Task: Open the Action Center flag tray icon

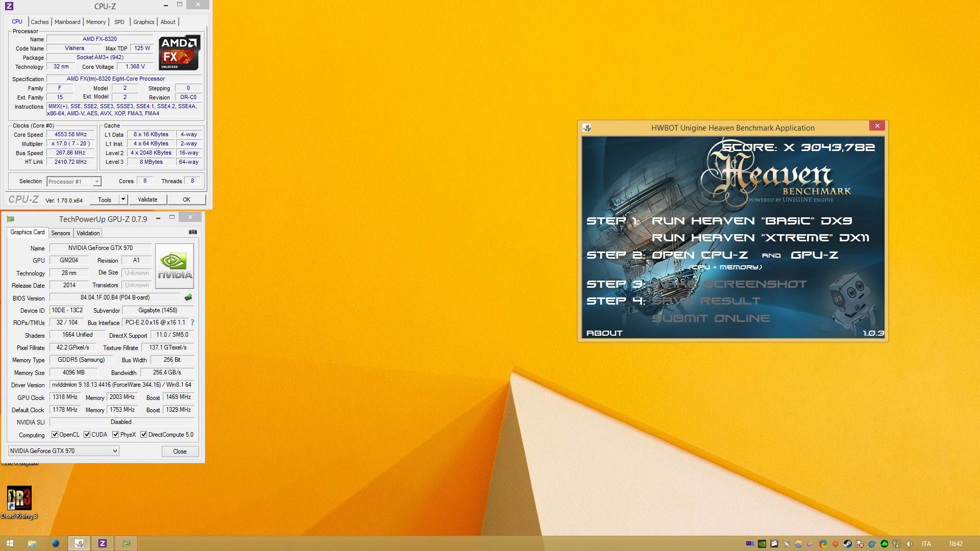Action: pos(860,544)
